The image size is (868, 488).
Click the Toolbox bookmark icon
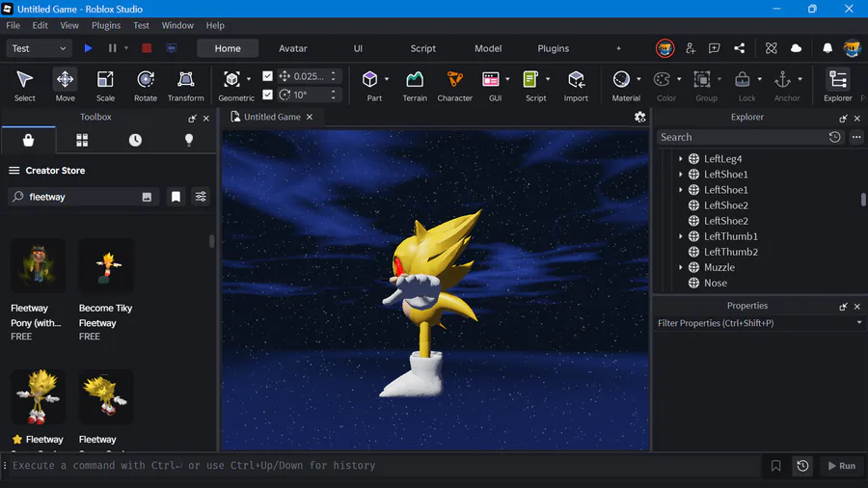click(x=176, y=197)
